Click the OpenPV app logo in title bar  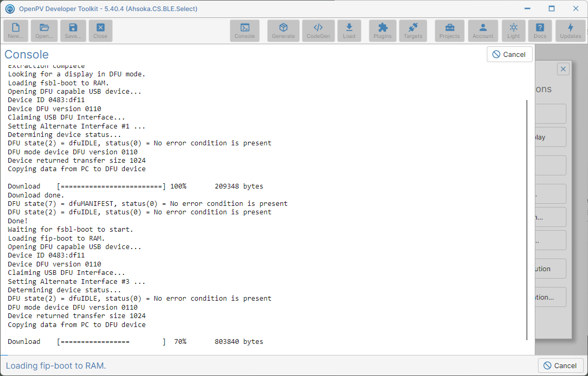tap(10, 8)
